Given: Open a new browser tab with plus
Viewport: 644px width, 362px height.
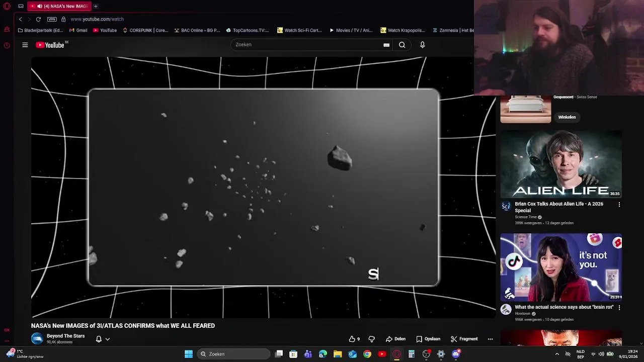Looking at the screenshot, I should tap(96, 6).
